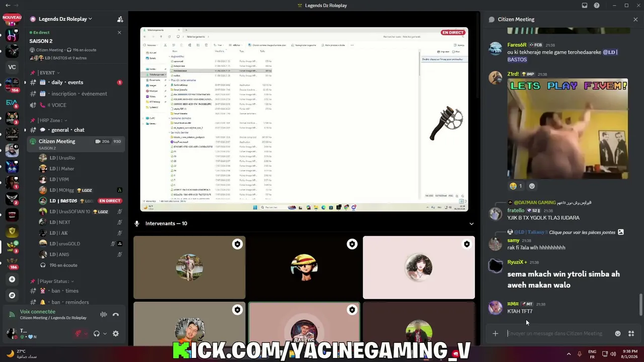Click the ENG FR language indicator
This screenshot has width=644, height=362.
point(592,354)
